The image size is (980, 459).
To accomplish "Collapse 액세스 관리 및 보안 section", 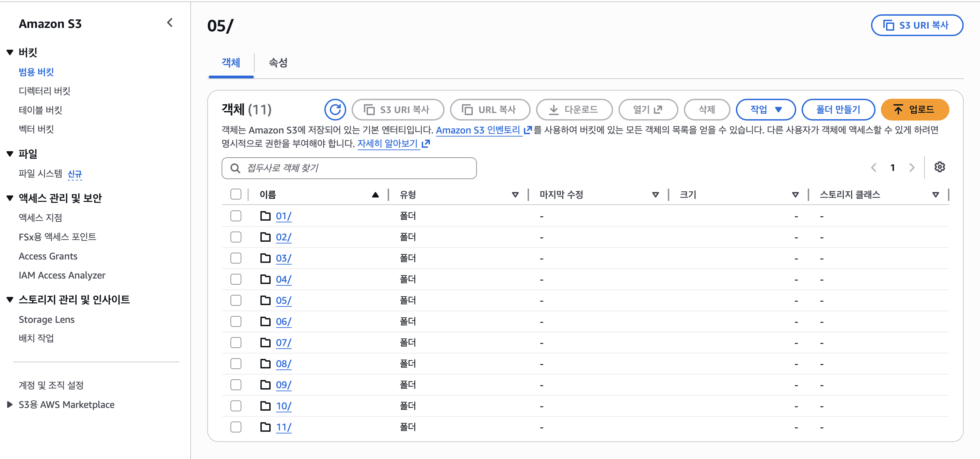I will coord(10,198).
